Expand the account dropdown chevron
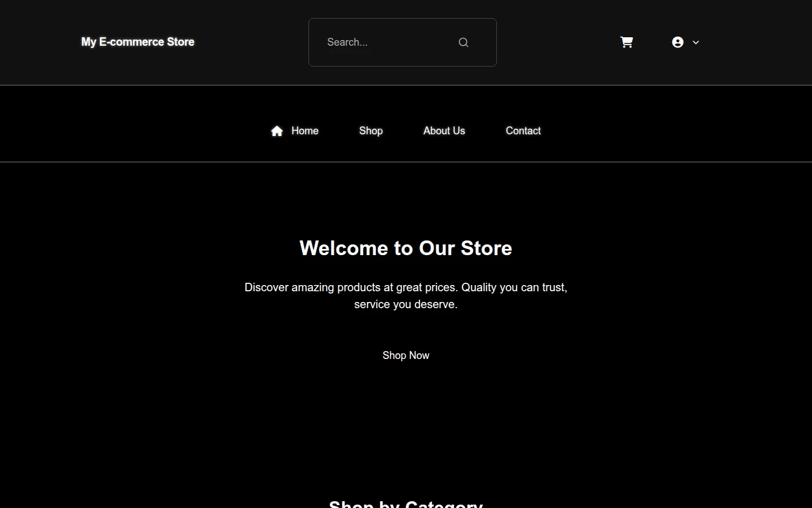 696,42
